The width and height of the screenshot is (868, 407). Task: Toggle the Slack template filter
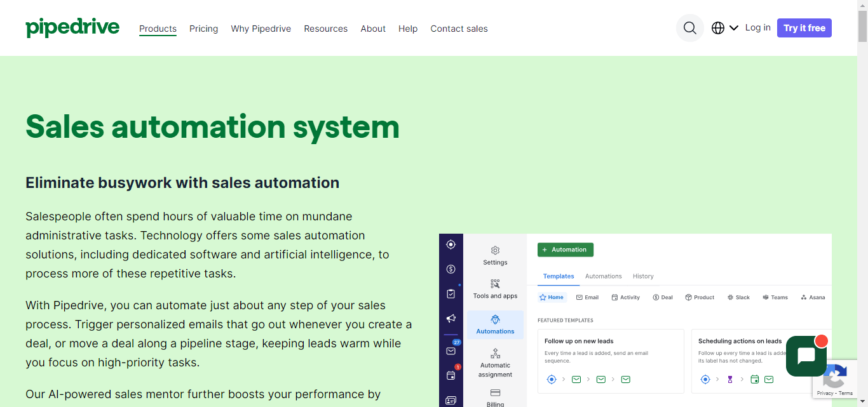(738, 297)
